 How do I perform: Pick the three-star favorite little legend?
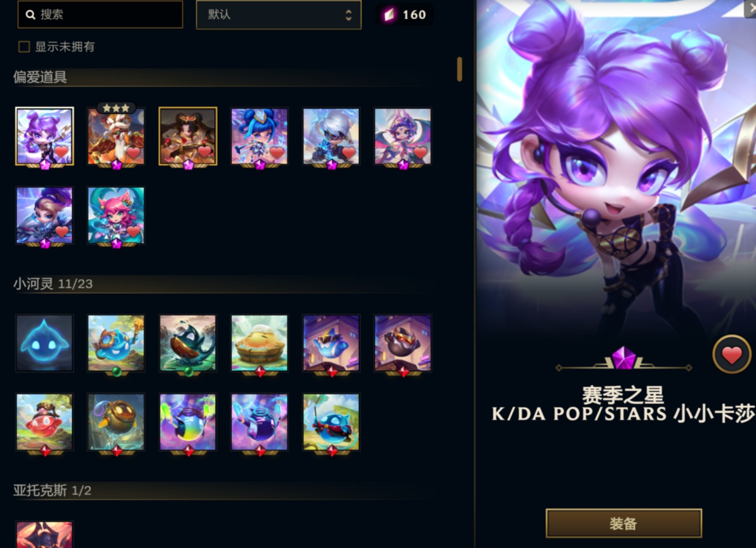click(116, 136)
